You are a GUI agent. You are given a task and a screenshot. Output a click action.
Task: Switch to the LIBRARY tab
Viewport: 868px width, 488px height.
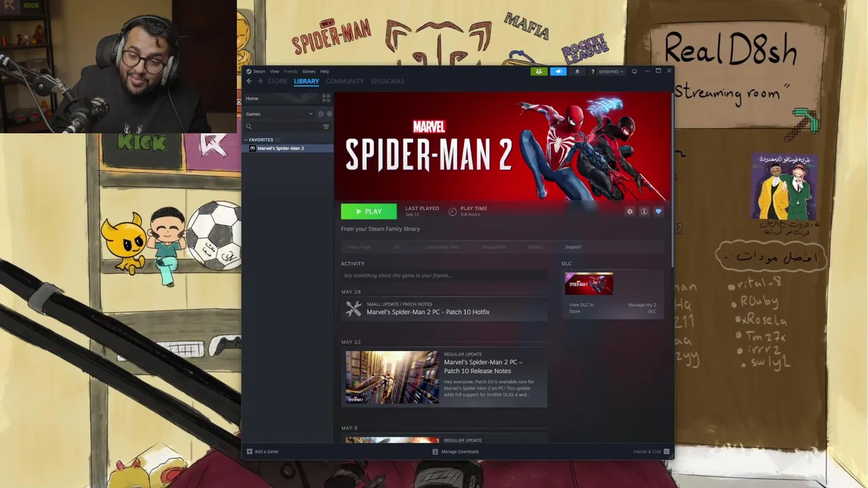click(x=306, y=81)
